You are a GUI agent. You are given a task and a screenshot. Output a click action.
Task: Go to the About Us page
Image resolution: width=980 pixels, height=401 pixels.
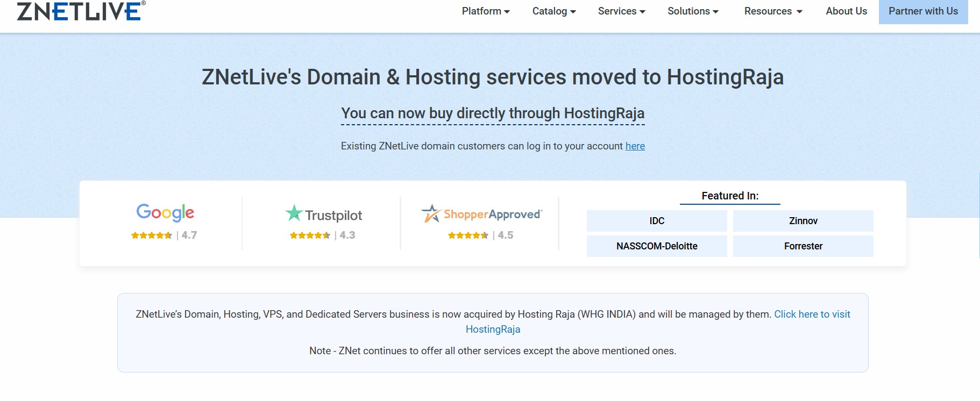click(846, 11)
